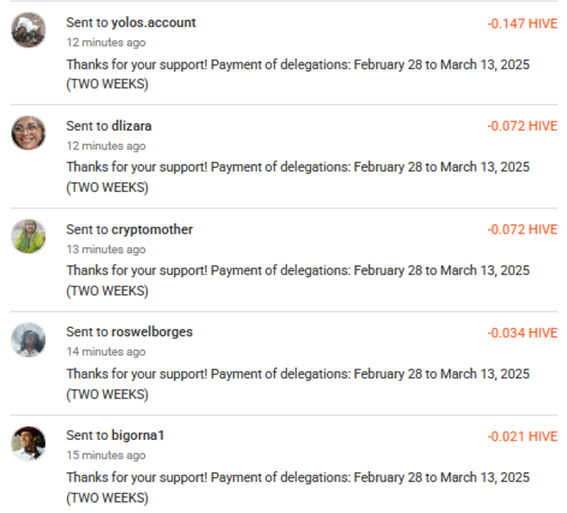Open the dlizara profile avatar
This screenshot has height=513, width=567.
[x=28, y=133]
